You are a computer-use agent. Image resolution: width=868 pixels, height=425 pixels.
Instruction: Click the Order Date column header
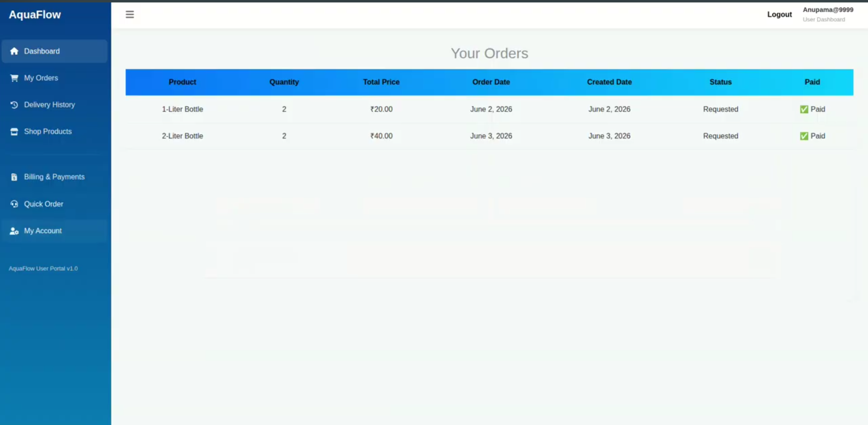click(491, 82)
